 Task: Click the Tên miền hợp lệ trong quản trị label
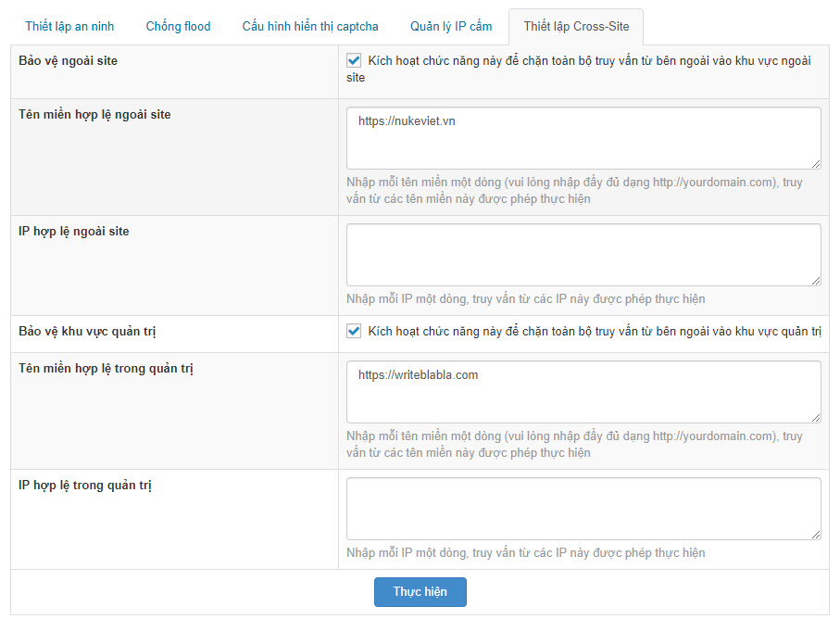click(107, 369)
